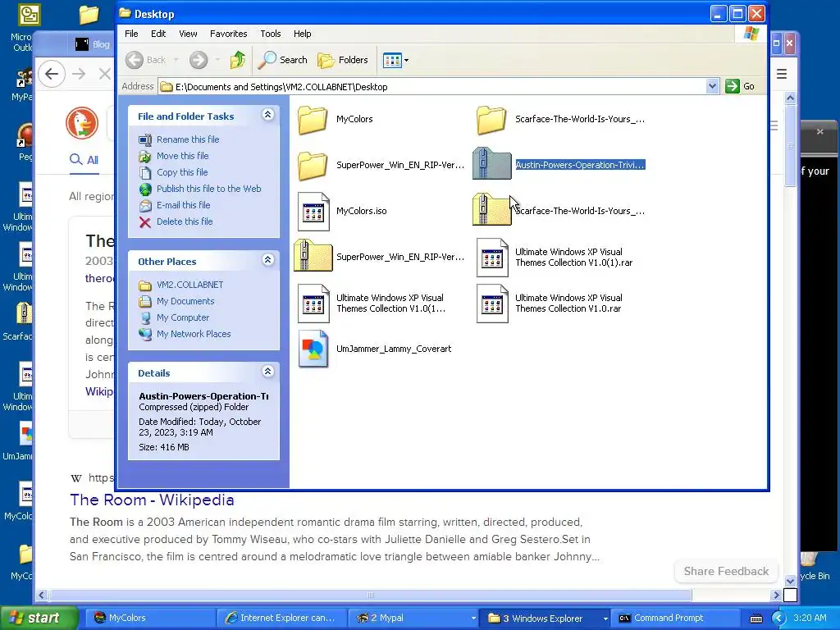The height and width of the screenshot is (630, 840).
Task: Open hamburger menu in Mypal browser
Action: 782,74
